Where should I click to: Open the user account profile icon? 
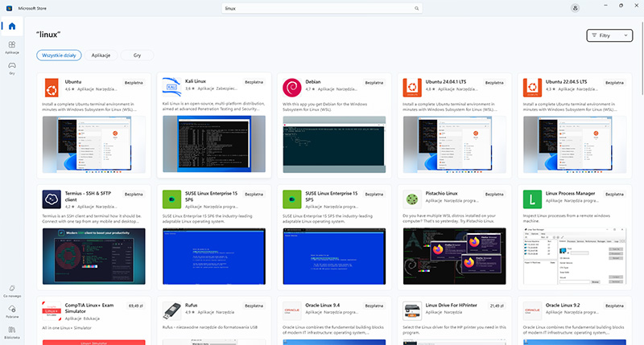575,8
